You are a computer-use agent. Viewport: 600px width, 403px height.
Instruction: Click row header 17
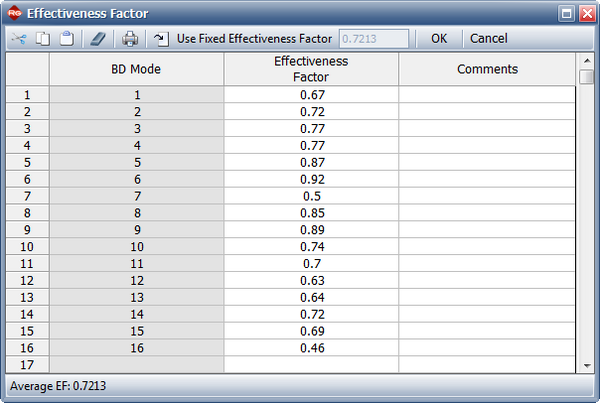click(27, 364)
